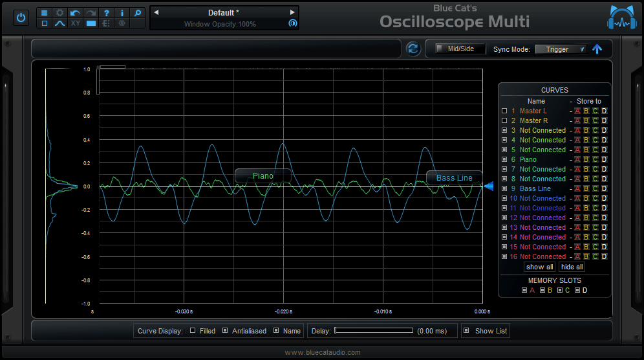Select curve name Master L
This screenshot has width=644, height=360.
point(533,111)
